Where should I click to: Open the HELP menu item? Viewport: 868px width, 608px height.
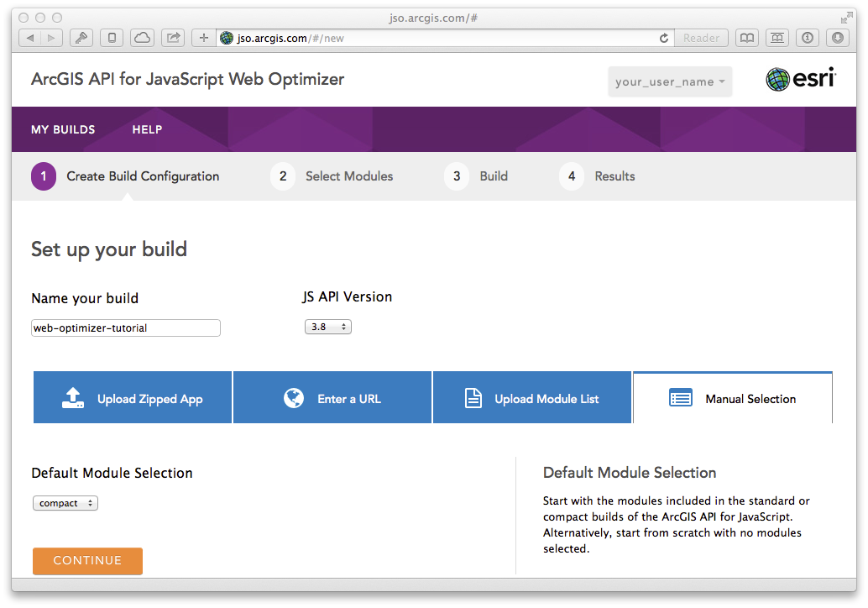click(147, 129)
